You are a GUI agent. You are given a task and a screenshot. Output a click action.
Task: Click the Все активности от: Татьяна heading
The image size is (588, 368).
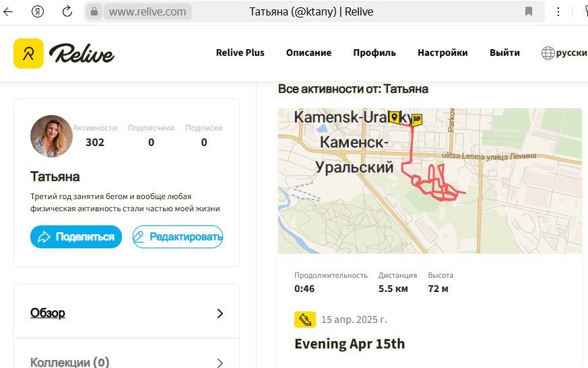pos(353,89)
